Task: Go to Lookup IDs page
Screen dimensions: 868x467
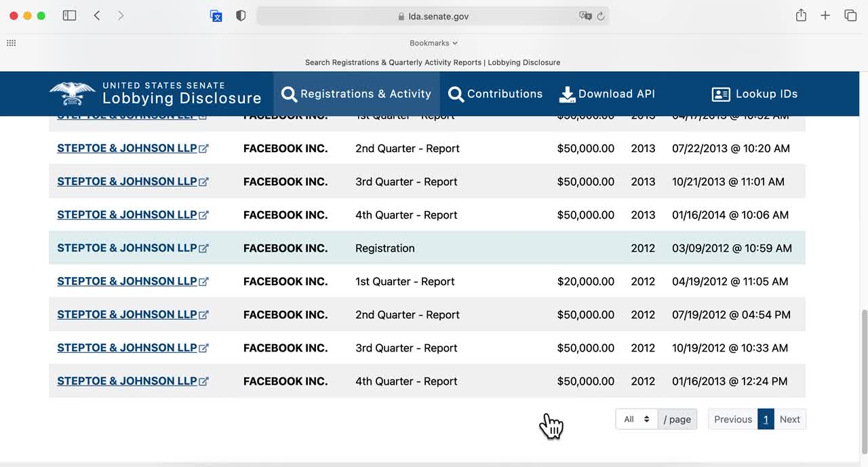Action: 755,94
